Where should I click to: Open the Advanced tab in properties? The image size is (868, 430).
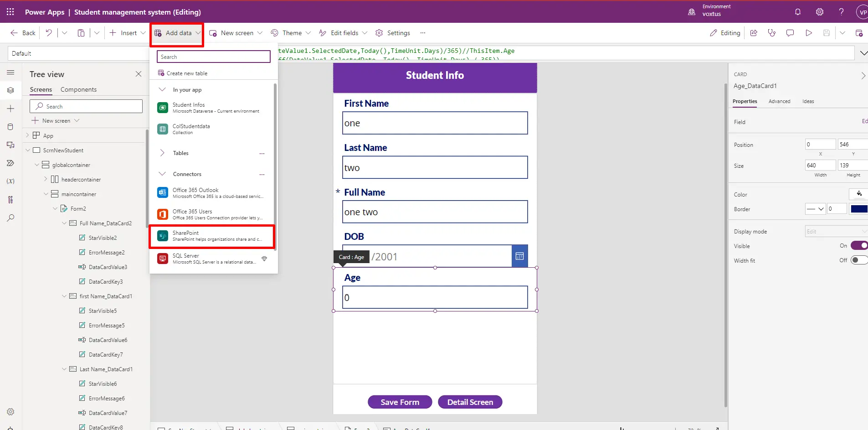click(x=779, y=101)
